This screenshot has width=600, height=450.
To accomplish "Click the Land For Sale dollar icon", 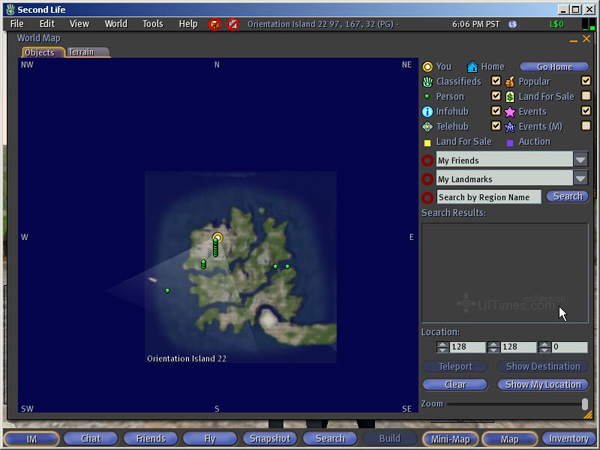I will (510, 97).
